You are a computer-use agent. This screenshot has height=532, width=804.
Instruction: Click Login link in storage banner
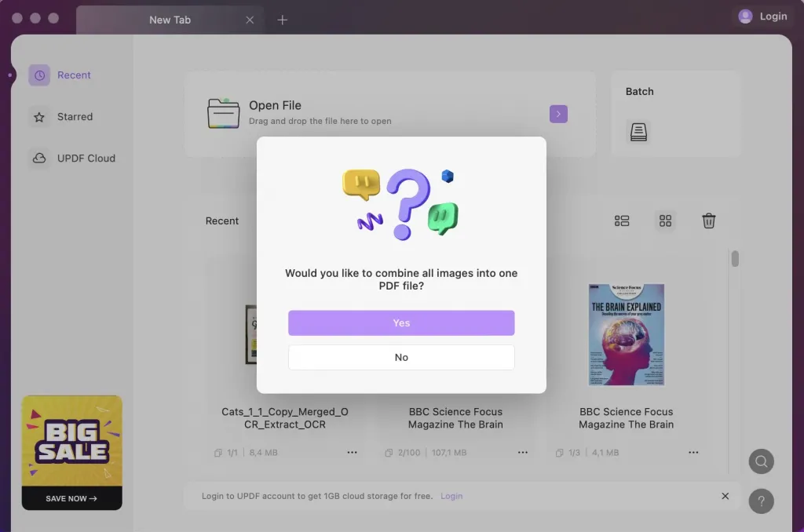tap(451, 496)
